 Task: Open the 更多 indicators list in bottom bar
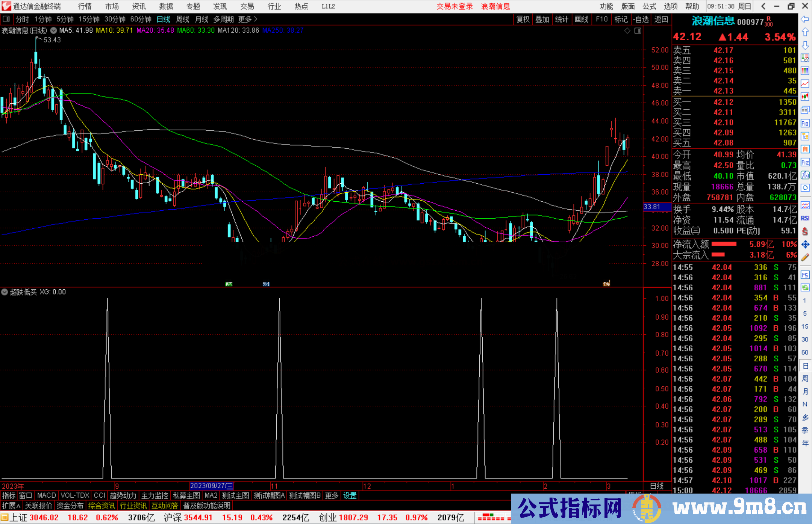(x=332, y=495)
